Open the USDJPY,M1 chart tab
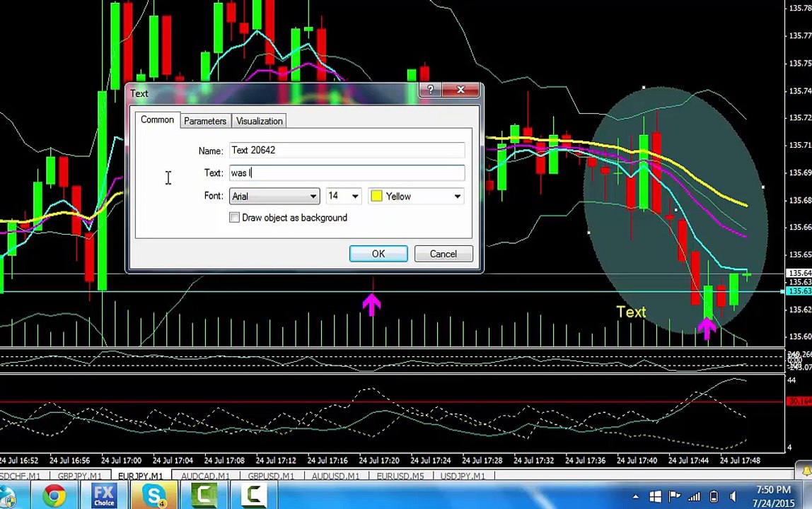The width and height of the screenshot is (812, 509). [463, 476]
